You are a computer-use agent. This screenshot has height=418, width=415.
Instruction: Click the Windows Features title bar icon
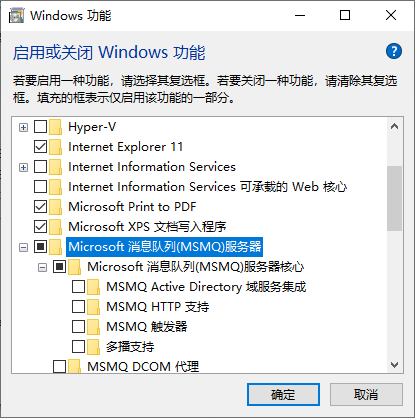pyautogui.click(x=16, y=16)
